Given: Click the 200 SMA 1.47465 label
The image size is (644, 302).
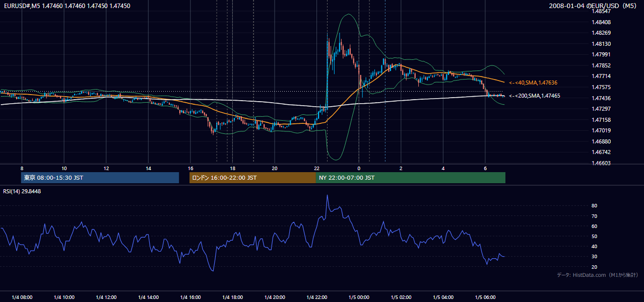Looking at the screenshot, I should pos(535,96).
